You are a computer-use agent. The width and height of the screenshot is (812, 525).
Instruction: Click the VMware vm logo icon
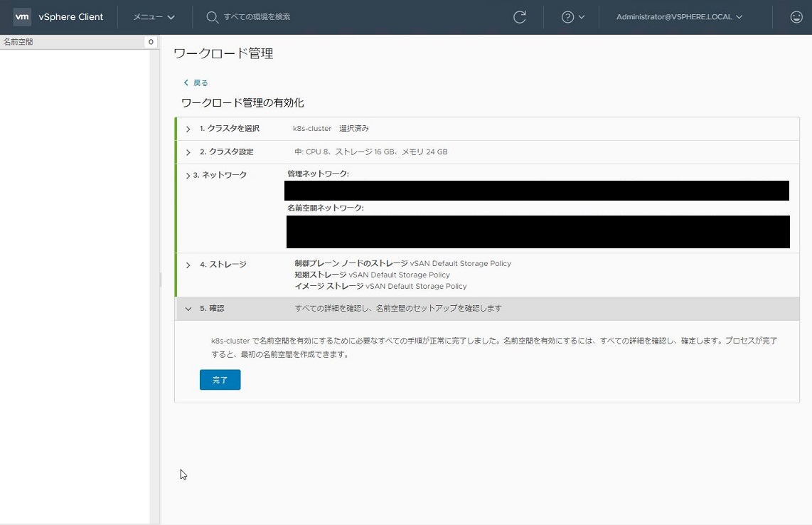pos(22,16)
